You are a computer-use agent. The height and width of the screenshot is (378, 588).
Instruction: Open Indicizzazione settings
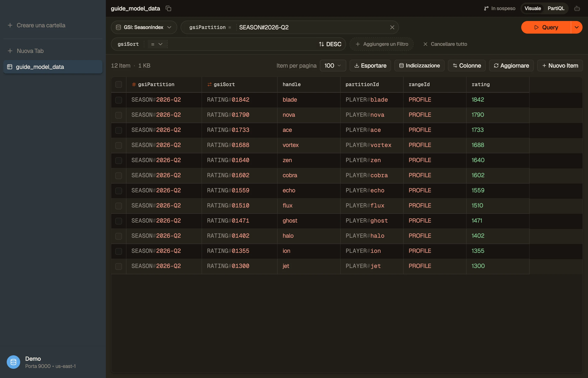[x=419, y=66]
